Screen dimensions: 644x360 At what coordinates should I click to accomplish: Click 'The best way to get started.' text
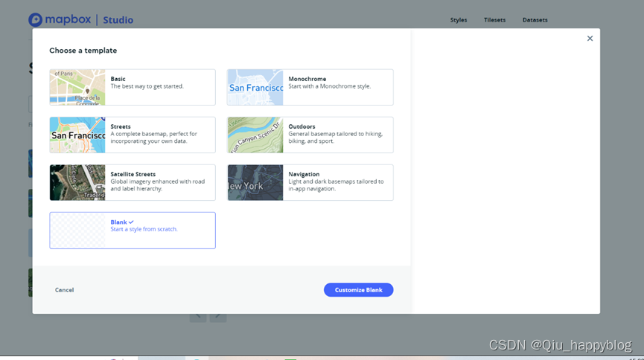point(147,86)
